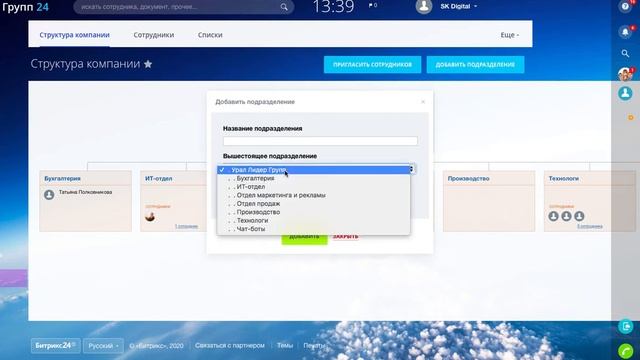Close the Добавить подразделение dialog
Screen dimensions: 640x360
(x=423, y=102)
